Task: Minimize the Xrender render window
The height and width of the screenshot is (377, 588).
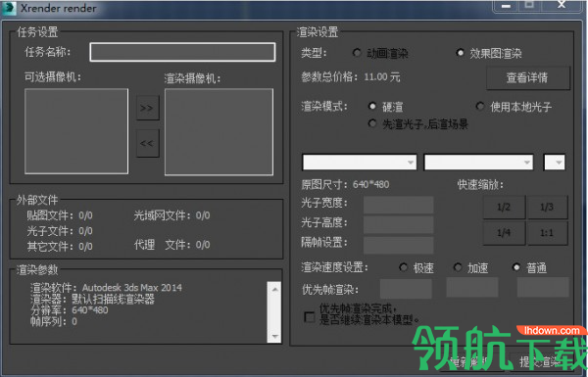Action: (x=507, y=6)
